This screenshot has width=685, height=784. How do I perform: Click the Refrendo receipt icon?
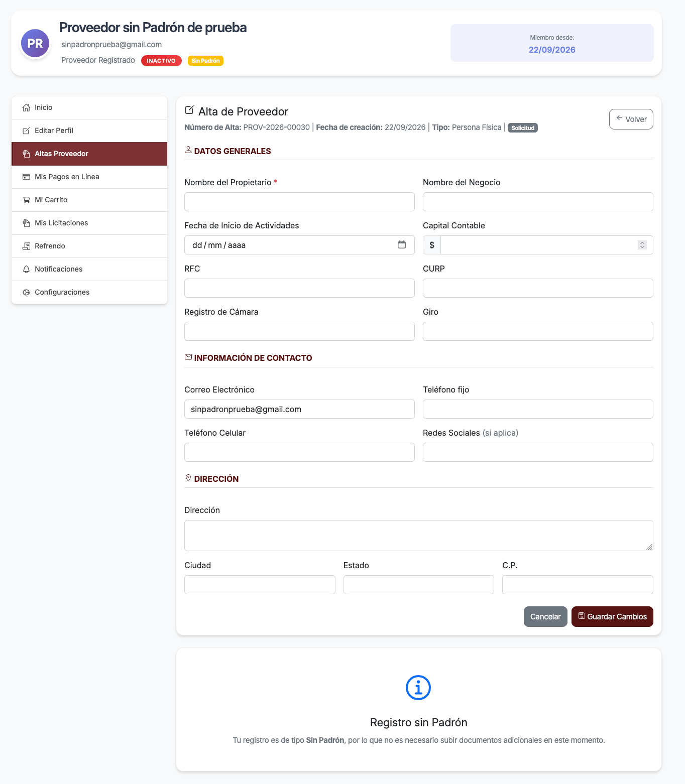click(26, 246)
